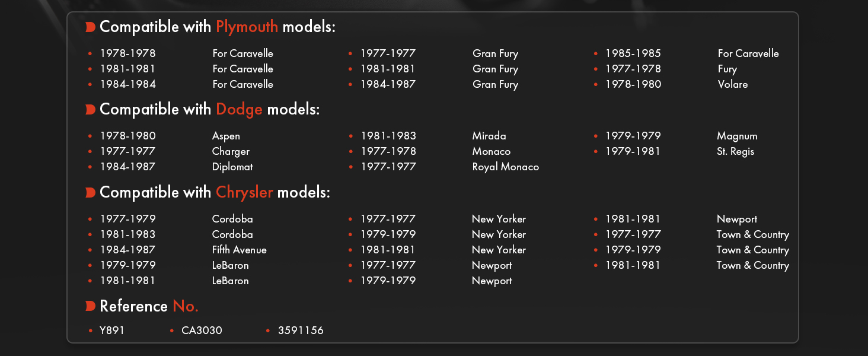The image size is (868, 356).
Task: Select the "St. Regis" model name
Action: coord(735,151)
